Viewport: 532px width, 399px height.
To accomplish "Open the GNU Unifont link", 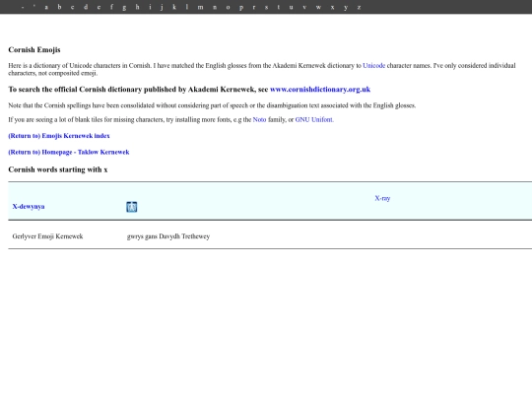I will coord(314,119).
